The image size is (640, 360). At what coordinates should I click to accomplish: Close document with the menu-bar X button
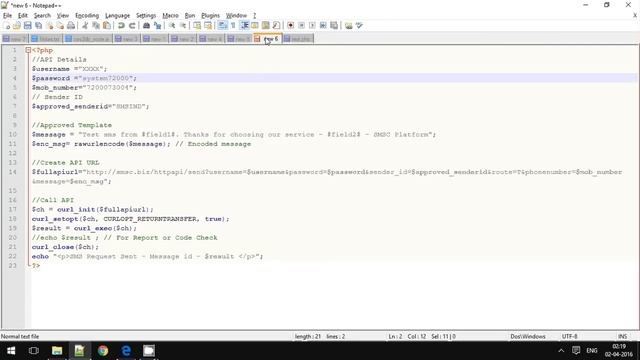pyautogui.click(x=635, y=16)
